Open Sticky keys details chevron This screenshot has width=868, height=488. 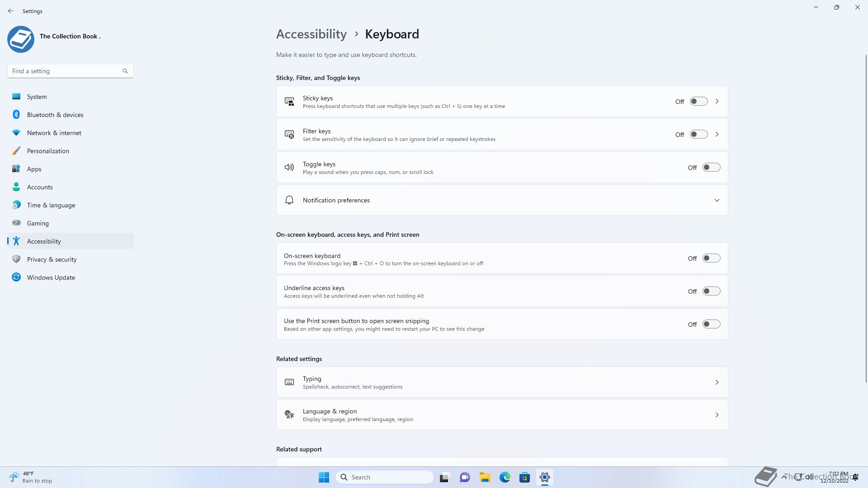717,101
